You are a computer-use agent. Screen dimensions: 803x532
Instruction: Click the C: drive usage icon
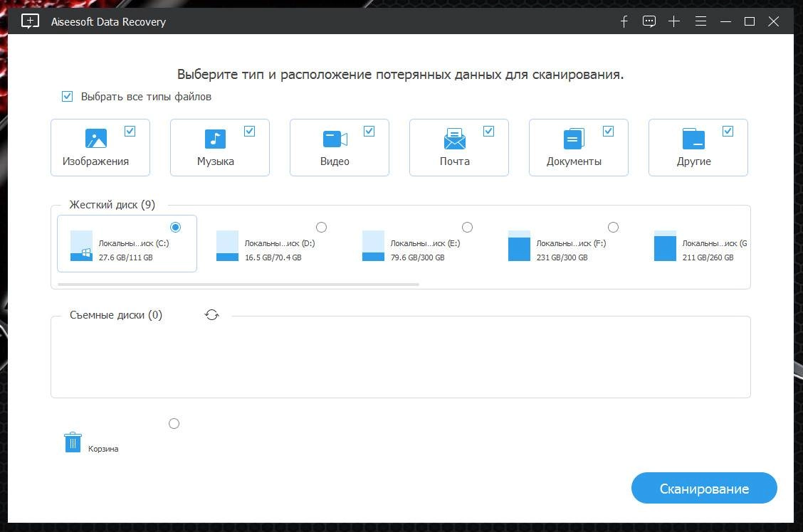click(x=81, y=245)
